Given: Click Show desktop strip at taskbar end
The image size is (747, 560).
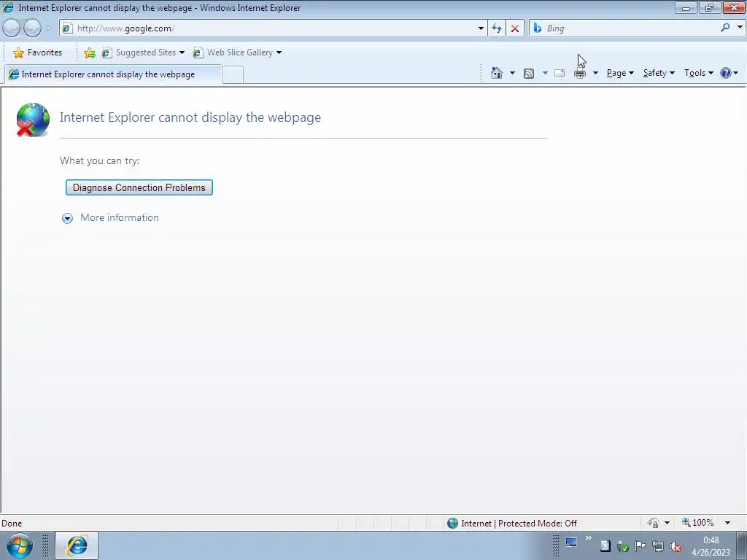Looking at the screenshot, I should [x=742, y=545].
